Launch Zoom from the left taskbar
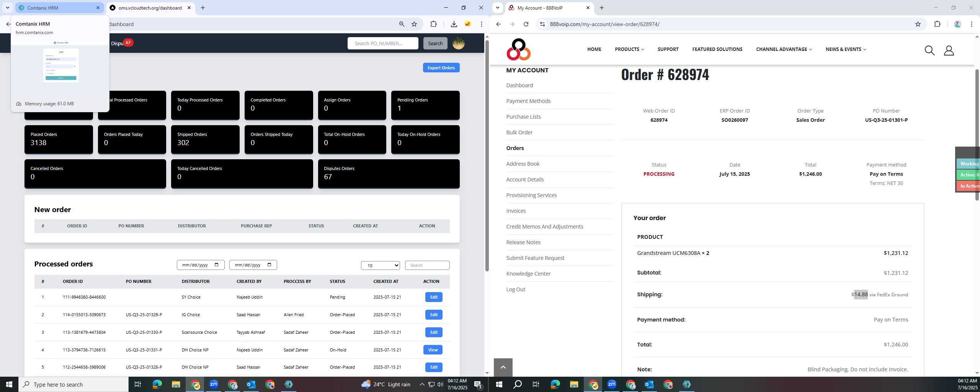This screenshot has height=392, width=980. (x=214, y=384)
